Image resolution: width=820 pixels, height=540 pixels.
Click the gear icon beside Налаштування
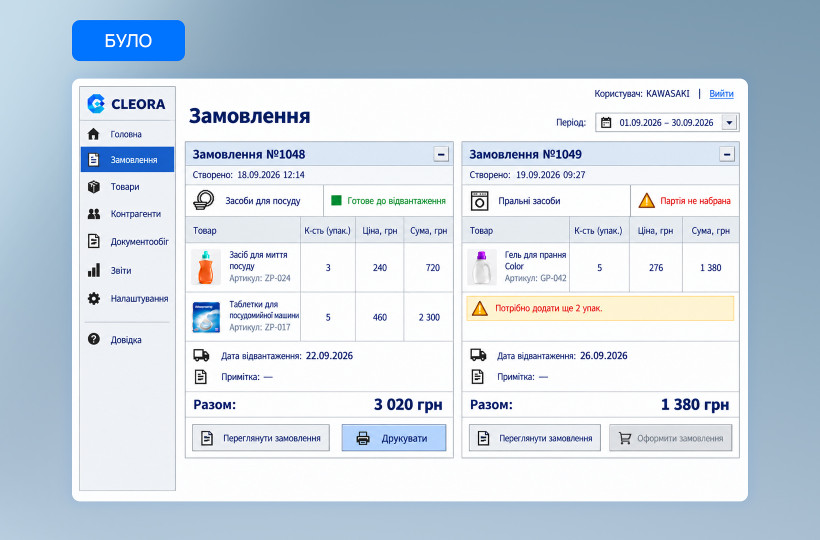[x=94, y=298]
